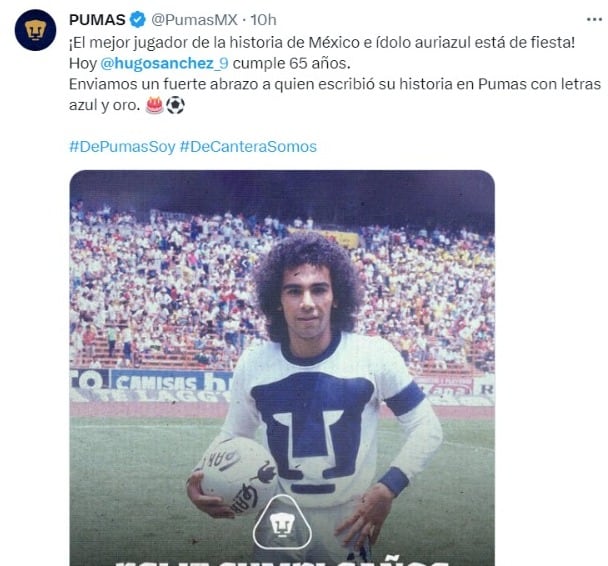Click the partially cropped caption text at bottom
This screenshot has width=608, height=566.
282,561
